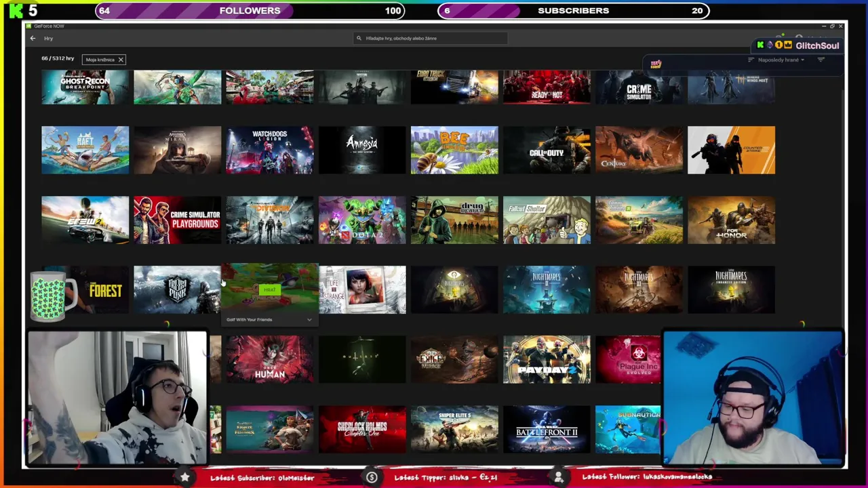This screenshot has height=488, width=868.
Task: Click the Latest Subscriber star icon
Action: [x=184, y=477]
